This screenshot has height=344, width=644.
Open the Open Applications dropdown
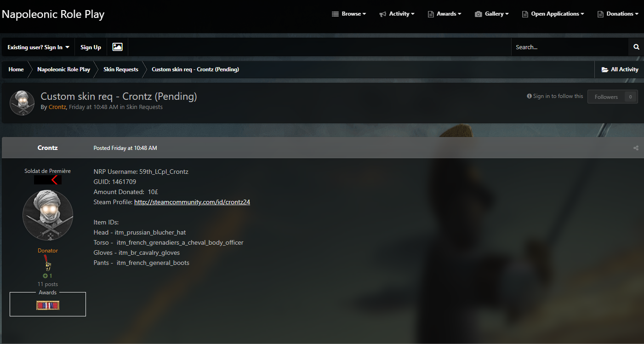pos(553,14)
